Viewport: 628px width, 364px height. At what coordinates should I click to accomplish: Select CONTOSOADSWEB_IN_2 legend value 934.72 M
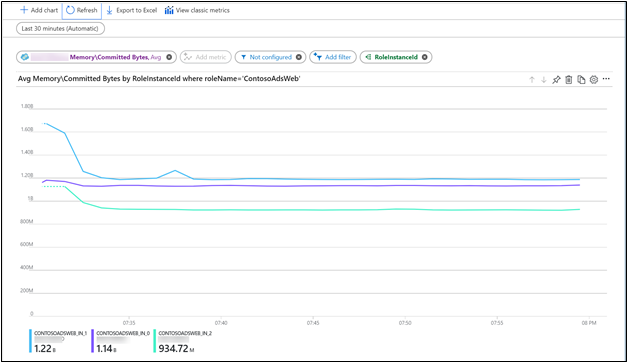[176, 349]
